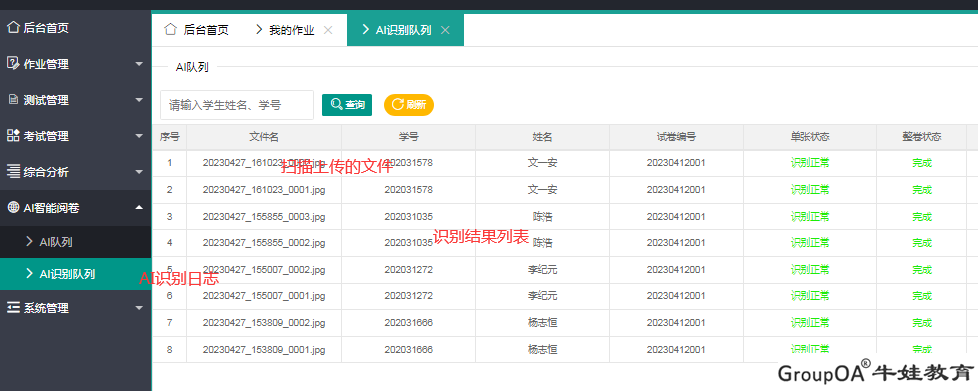Expand the 综合分析 menu arrow
Screen dimensions: 978x391
coord(139,172)
